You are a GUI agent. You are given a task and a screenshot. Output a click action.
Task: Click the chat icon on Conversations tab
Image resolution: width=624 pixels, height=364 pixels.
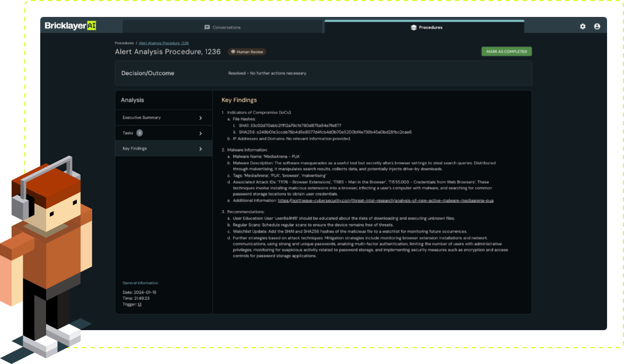point(207,27)
